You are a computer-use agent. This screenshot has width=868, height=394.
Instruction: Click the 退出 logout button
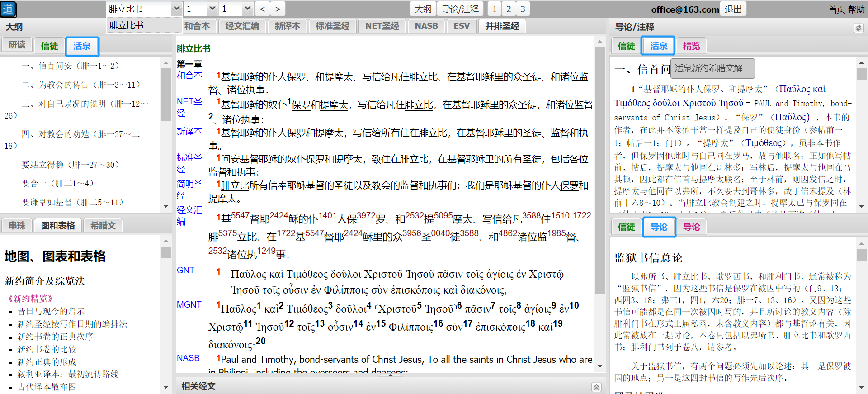click(733, 9)
